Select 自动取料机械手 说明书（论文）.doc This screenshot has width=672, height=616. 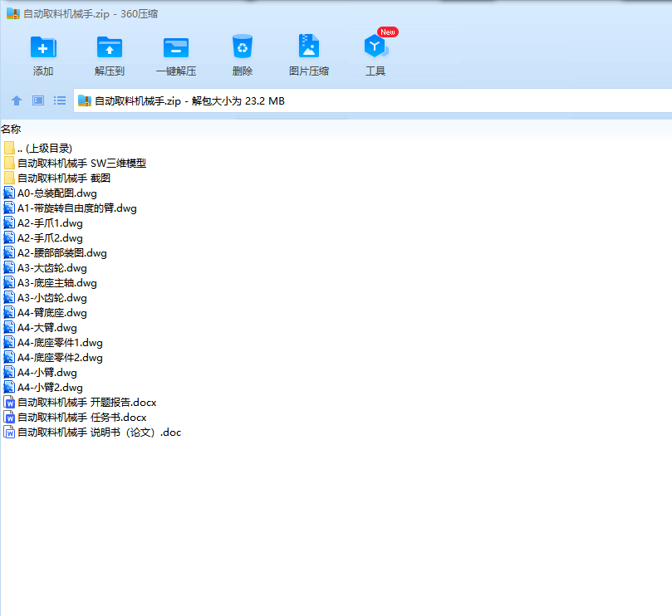tap(92, 433)
